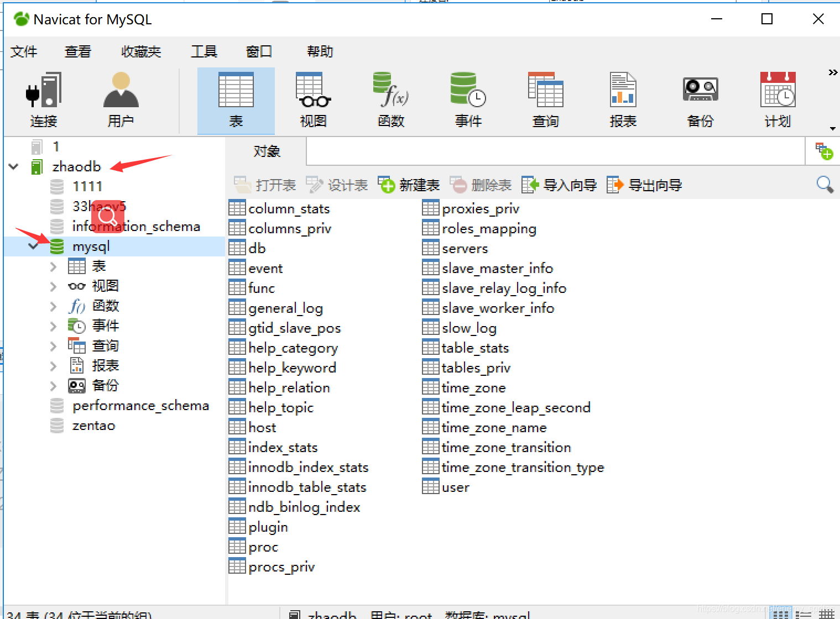
Task: Open the 连接 (Connection) toolbar button
Action: 44,101
